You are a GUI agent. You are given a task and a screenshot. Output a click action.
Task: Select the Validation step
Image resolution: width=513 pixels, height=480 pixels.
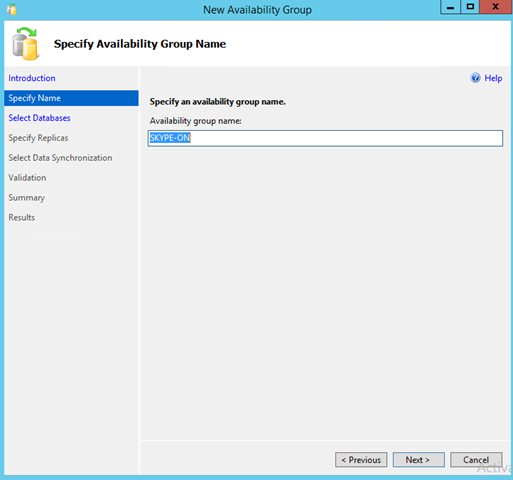(27, 178)
